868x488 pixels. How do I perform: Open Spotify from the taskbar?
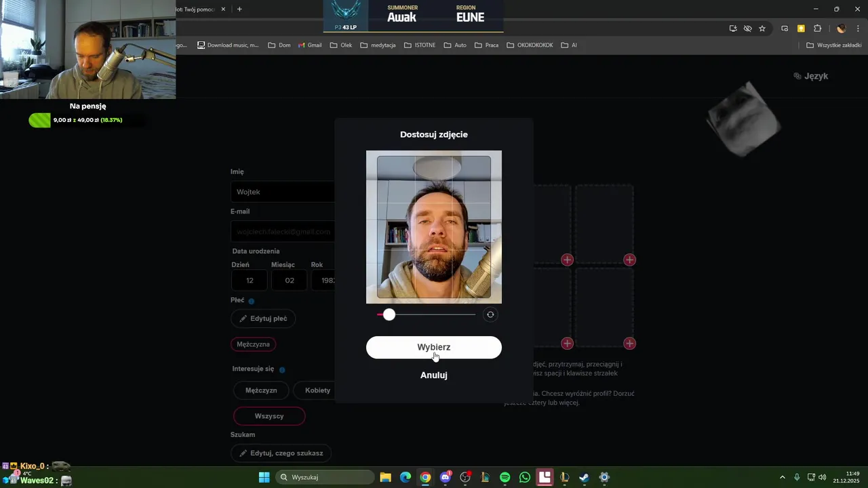tap(505, 477)
